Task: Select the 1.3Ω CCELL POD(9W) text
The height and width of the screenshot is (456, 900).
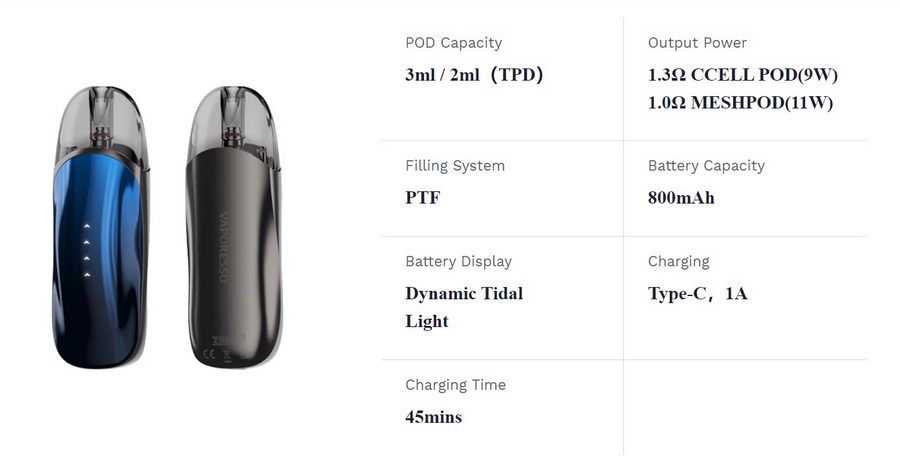Action: tap(743, 75)
